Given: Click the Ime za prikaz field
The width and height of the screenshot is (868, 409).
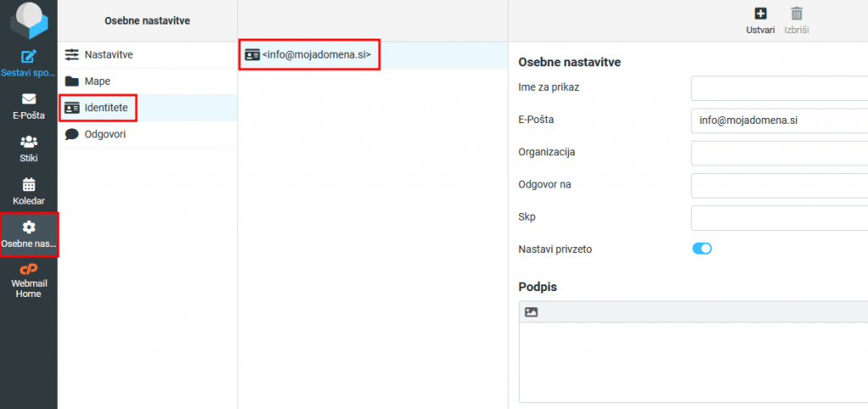Looking at the screenshot, I should (779, 87).
